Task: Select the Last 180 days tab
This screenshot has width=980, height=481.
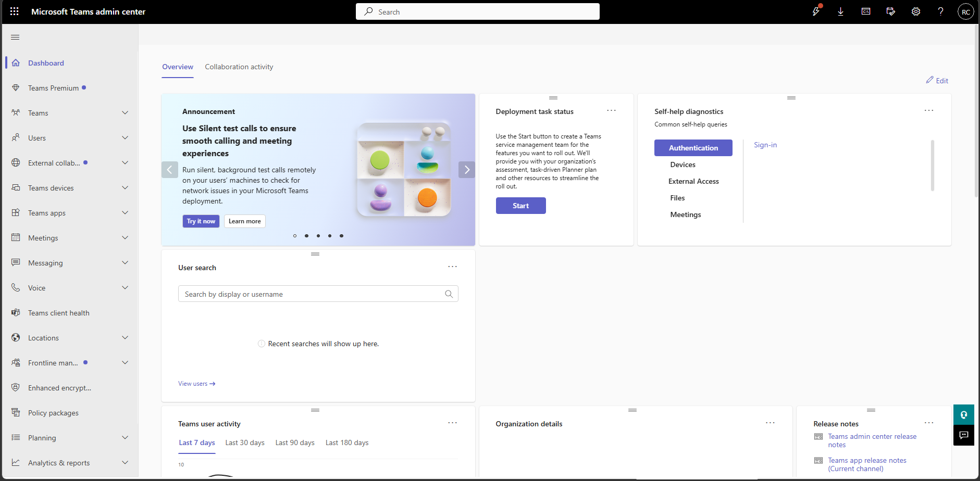Action: pyautogui.click(x=347, y=443)
